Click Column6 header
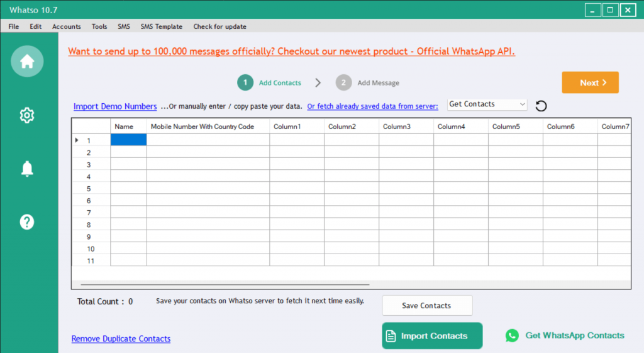 [x=570, y=126]
